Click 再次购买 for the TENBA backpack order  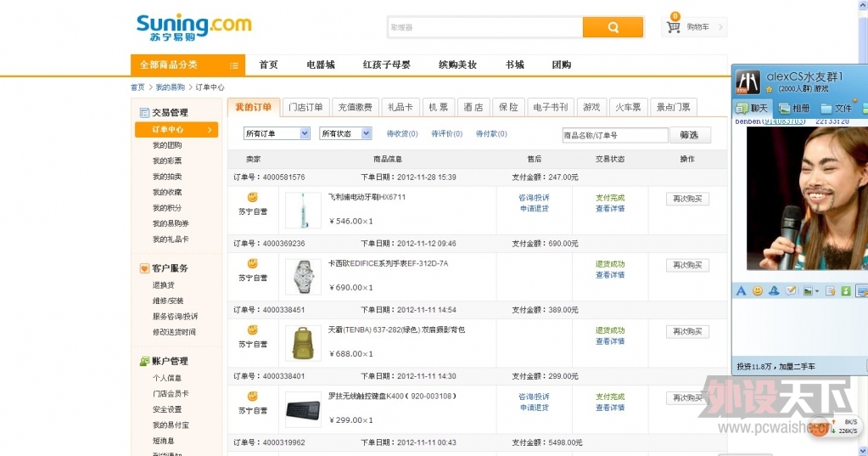coord(687,332)
